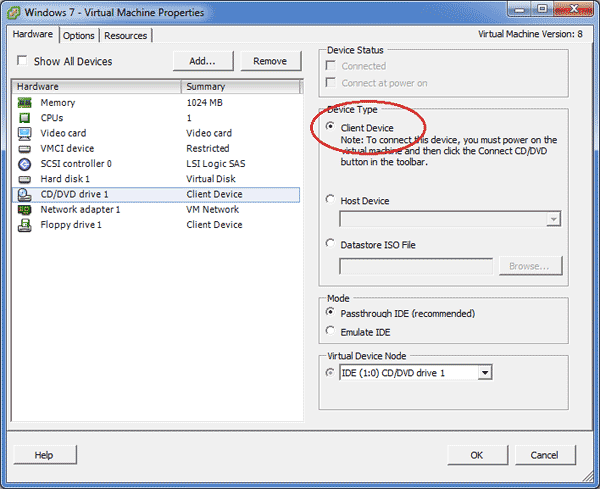The image size is (600, 489).
Task: Select the Memory hardware icon
Action: click(25, 103)
